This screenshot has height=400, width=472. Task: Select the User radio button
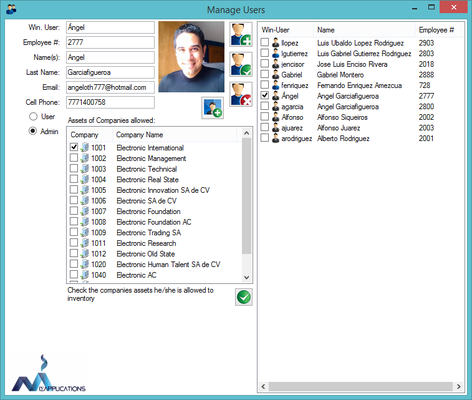click(x=33, y=116)
